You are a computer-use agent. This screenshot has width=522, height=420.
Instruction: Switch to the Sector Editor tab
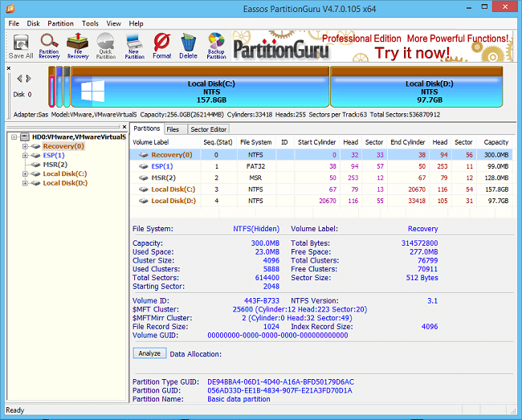[209, 129]
